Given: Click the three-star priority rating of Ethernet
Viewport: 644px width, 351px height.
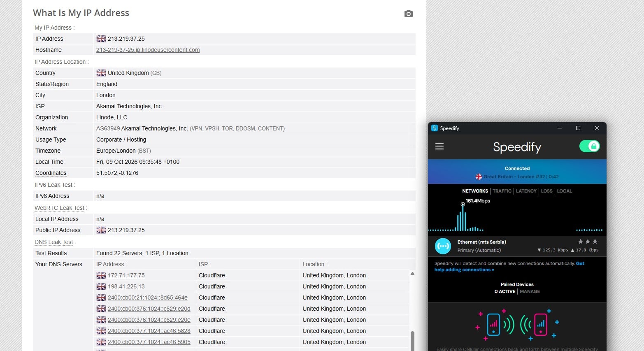Looking at the screenshot, I should click(588, 242).
